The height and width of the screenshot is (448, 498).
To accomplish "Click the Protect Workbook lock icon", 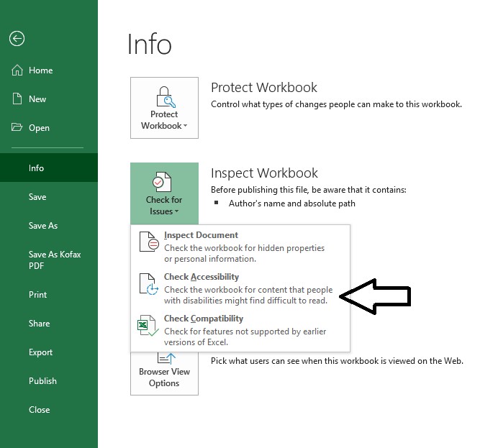I will coord(166,97).
